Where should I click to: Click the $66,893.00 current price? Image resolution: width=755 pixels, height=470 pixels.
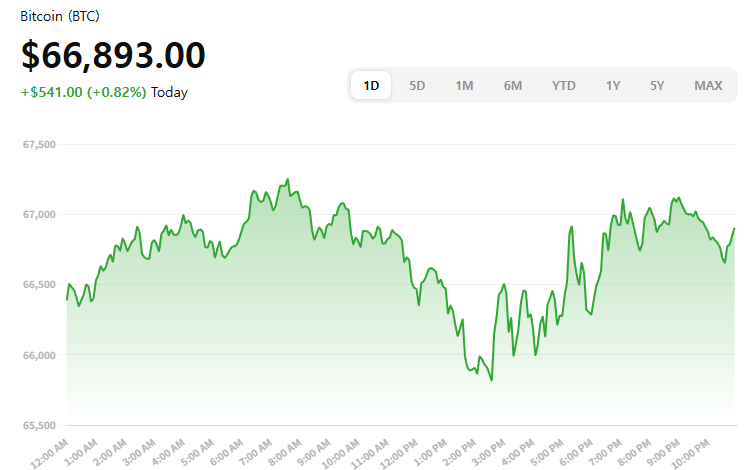pyautogui.click(x=113, y=56)
